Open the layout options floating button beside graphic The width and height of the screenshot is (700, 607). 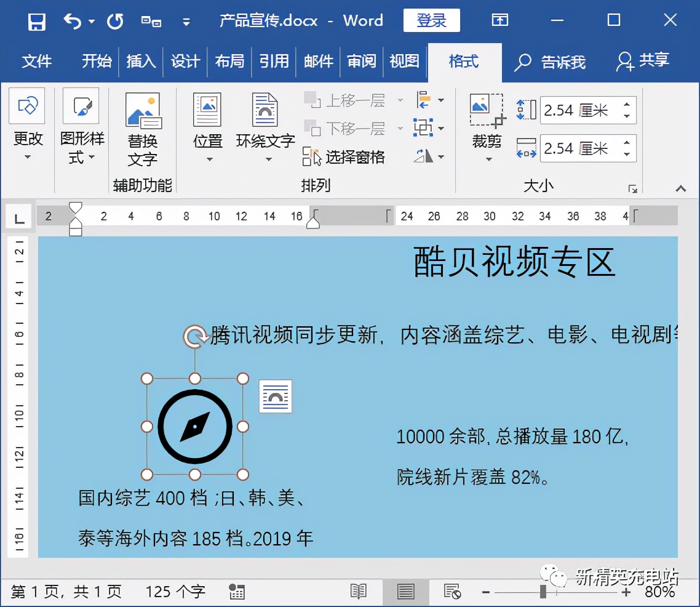coord(275,396)
